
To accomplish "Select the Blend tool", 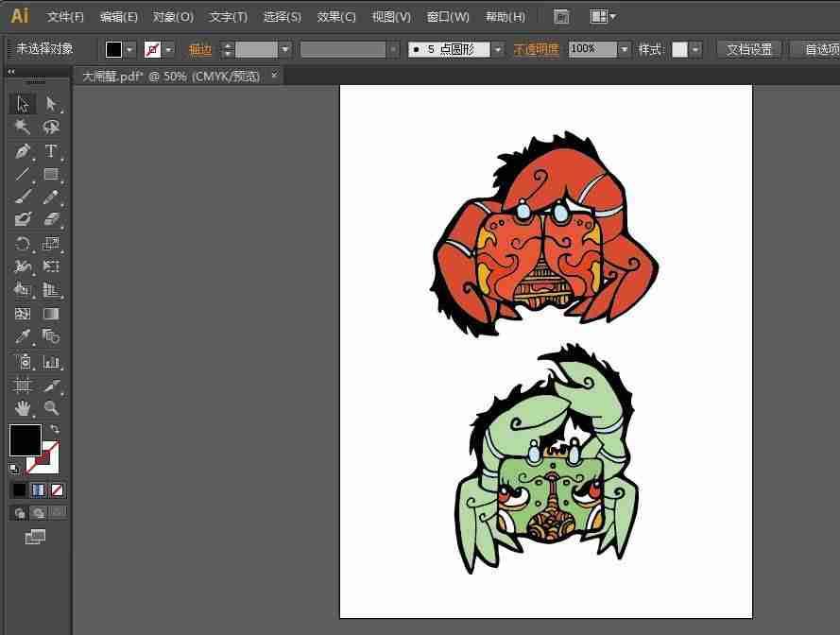I will (51, 336).
